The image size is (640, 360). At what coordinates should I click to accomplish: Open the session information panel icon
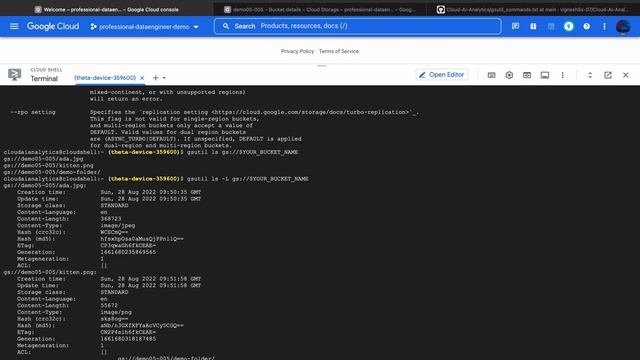click(x=544, y=76)
